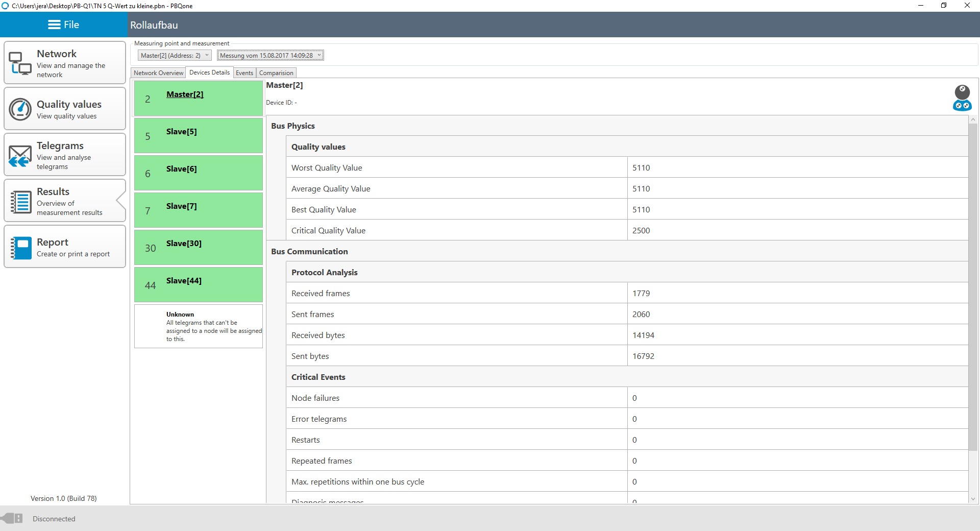Expand the Master[2] measuring point dropdown
The width and height of the screenshot is (980, 531).
point(175,56)
